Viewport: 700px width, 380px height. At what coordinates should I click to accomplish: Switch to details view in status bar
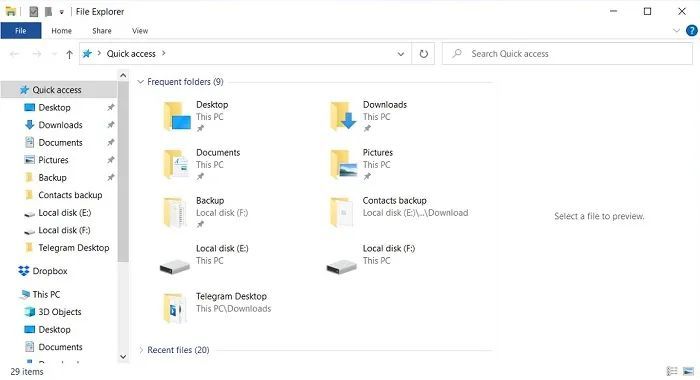(672, 371)
